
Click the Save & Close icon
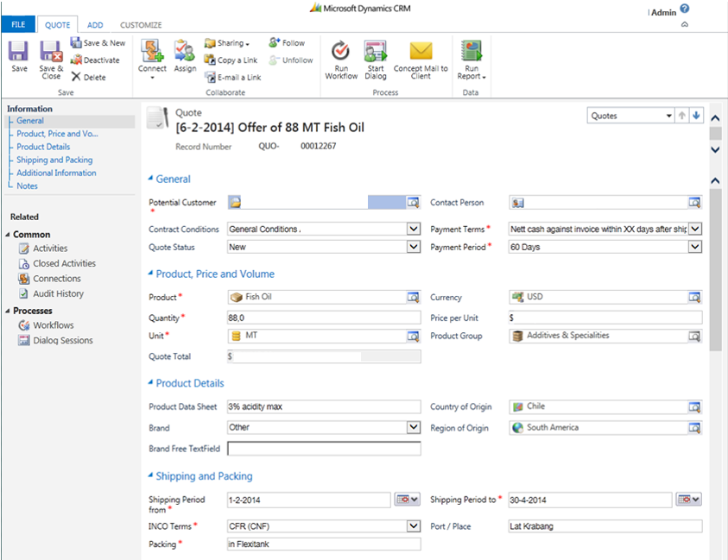pyautogui.click(x=51, y=52)
